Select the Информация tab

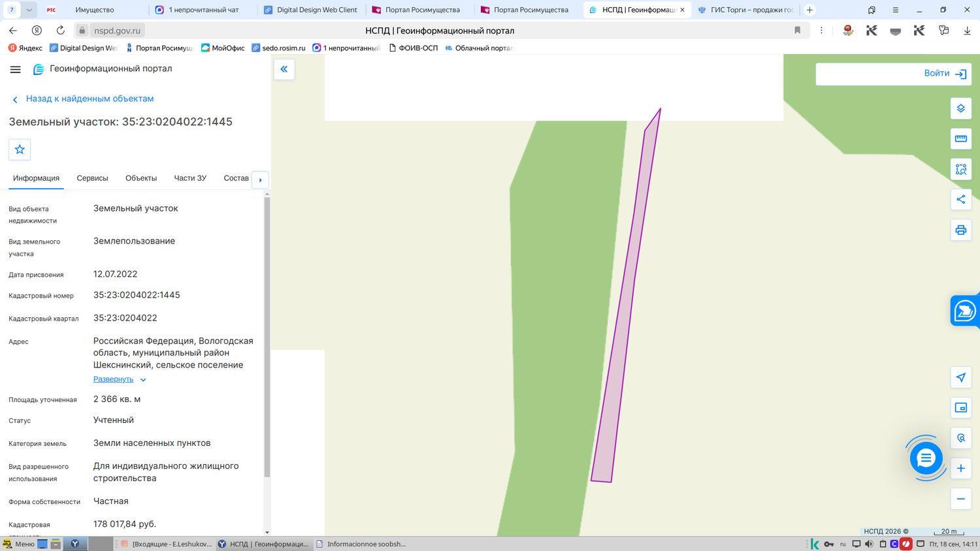(36, 178)
